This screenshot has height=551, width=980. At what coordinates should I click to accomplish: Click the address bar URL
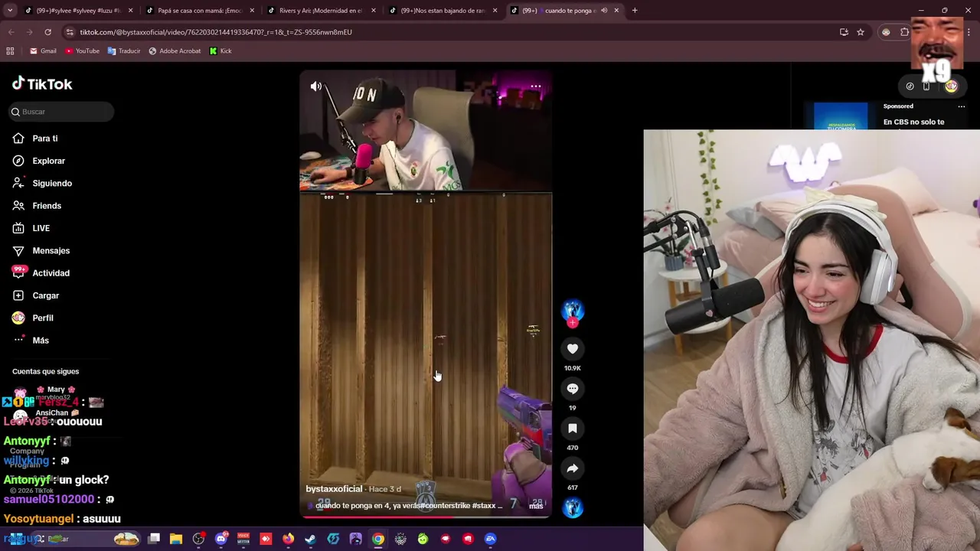click(x=216, y=32)
